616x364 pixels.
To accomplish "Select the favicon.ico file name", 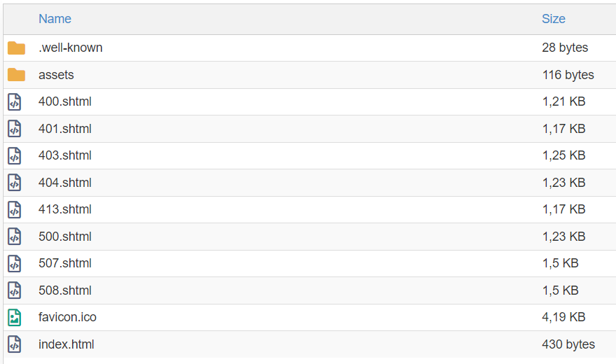I will pyautogui.click(x=67, y=317).
